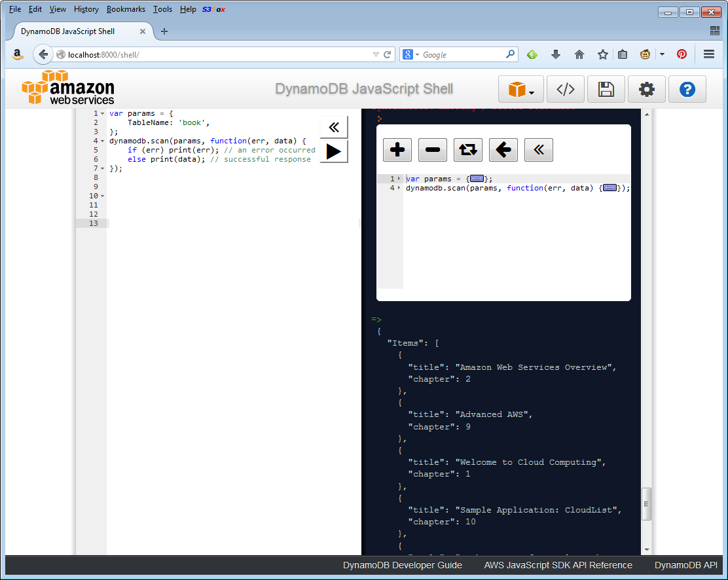Open the Bookmarks menu

point(126,9)
